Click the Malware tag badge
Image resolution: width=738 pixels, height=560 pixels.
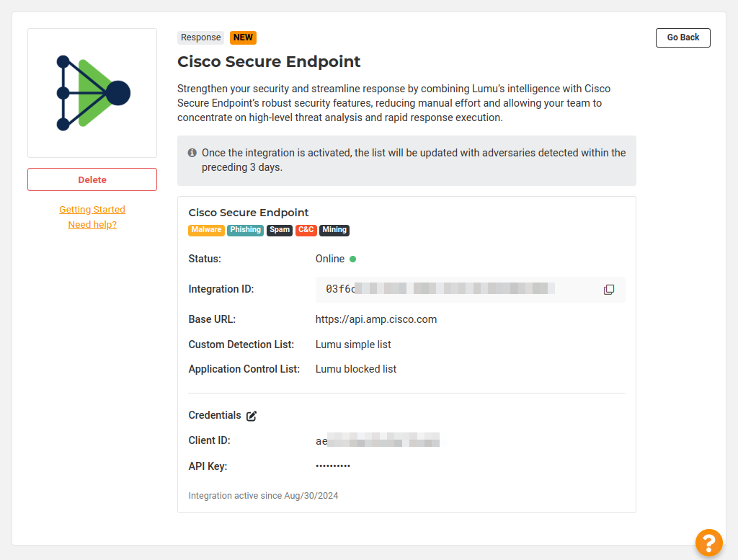pyautogui.click(x=206, y=230)
